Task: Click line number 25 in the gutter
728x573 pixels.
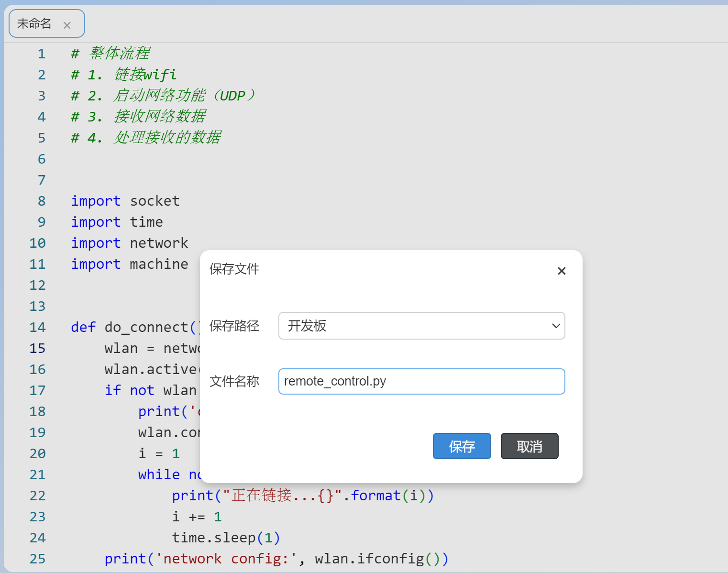Action: 38,559
